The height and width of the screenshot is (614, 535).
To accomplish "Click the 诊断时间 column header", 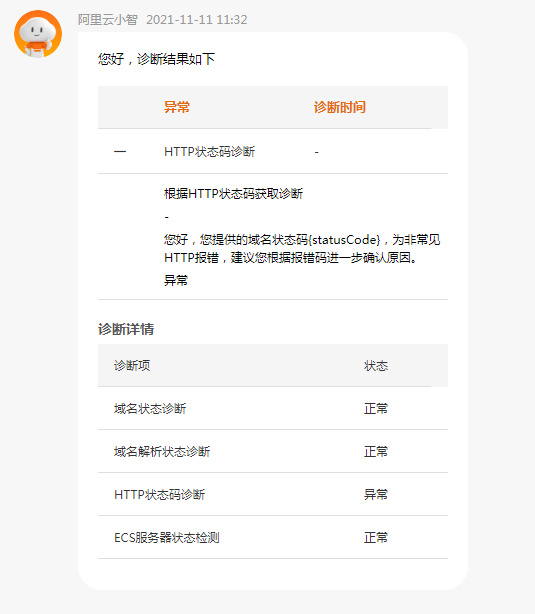I will (340, 107).
